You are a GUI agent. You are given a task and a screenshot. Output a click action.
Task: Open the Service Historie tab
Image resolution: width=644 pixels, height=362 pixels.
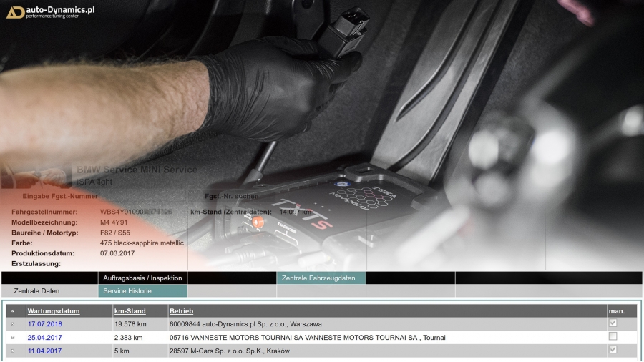(x=142, y=291)
